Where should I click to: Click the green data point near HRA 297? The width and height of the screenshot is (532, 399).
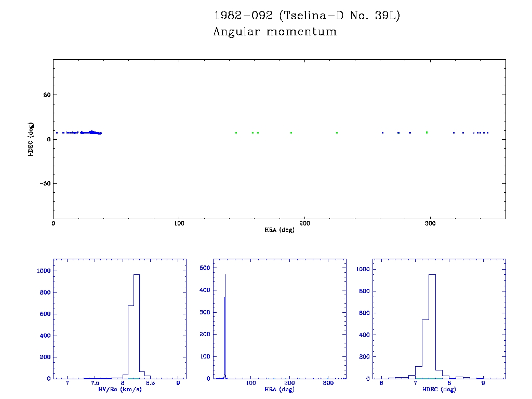pyautogui.click(x=427, y=132)
